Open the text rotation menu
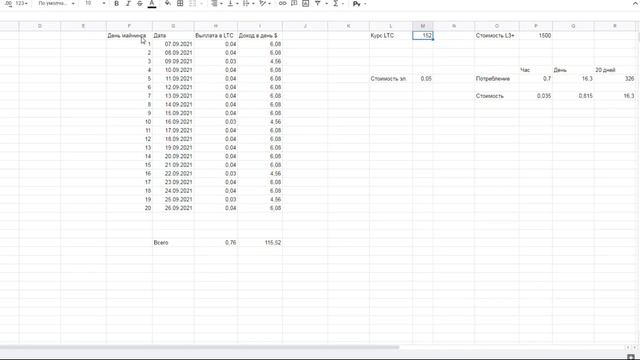 [265, 4]
